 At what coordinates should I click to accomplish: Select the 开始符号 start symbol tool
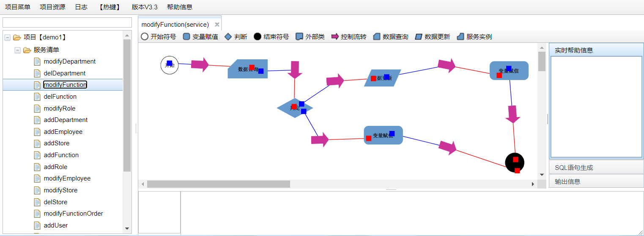pos(158,37)
